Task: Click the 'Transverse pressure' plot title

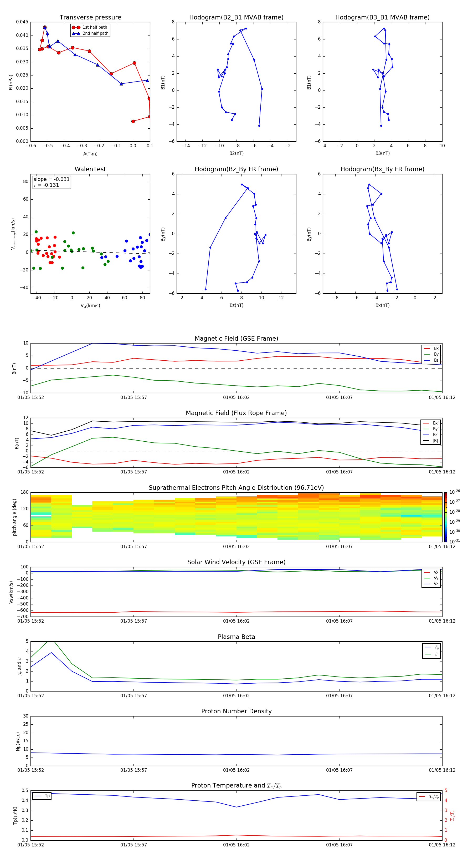Action: pos(90,18)
